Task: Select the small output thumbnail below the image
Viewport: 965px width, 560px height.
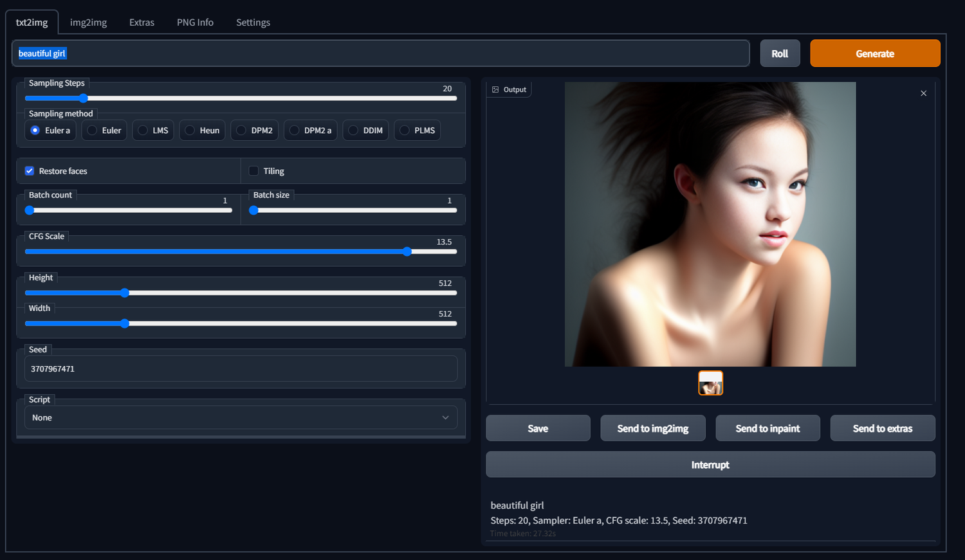Action: coord(710,383)
